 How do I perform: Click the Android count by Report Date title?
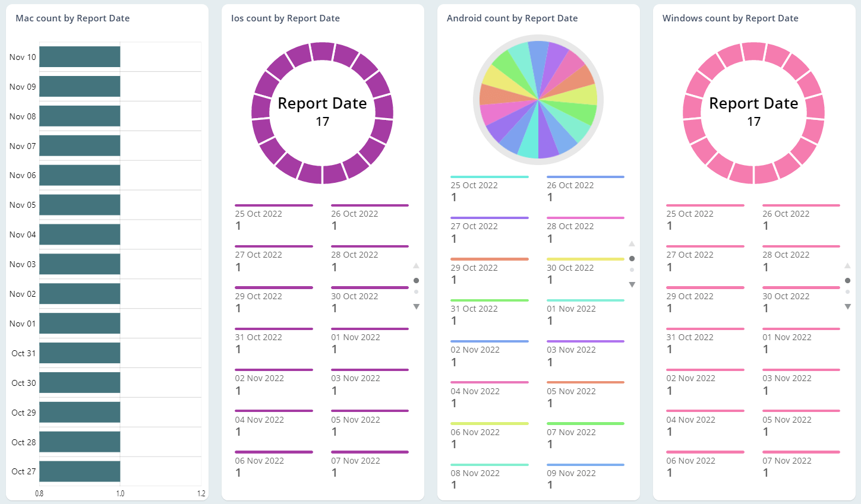click(512, 18)
